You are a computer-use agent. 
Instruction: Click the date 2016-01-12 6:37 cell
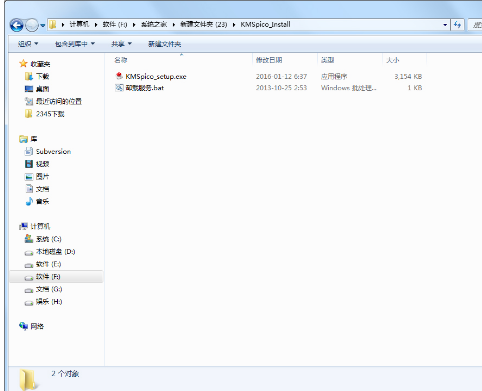(281, 76)
